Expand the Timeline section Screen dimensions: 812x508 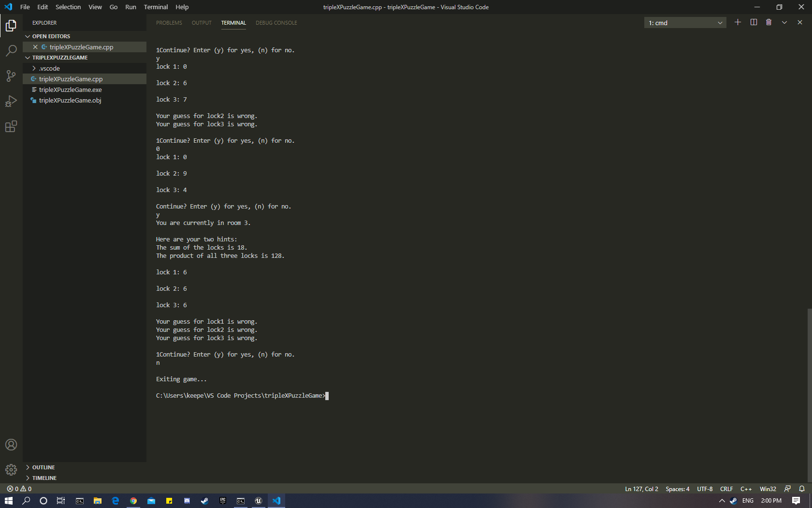click(44, 478)
